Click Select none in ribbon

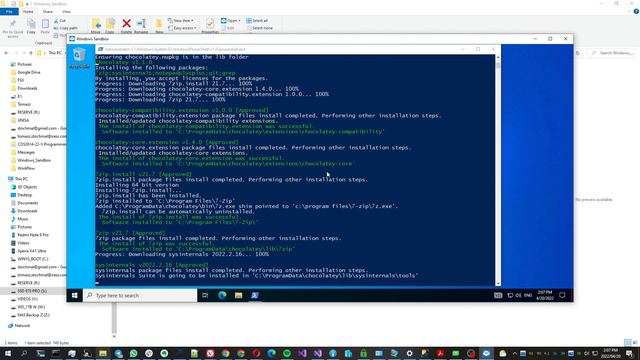[x=259, y=28]
